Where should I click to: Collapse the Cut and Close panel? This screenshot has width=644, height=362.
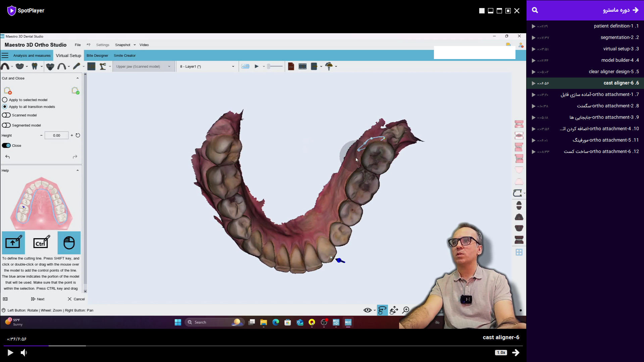pos(78,78)
